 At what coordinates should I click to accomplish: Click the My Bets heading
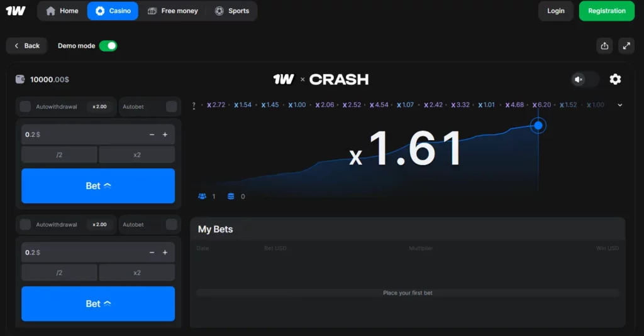pyautogui.click(x=215, y=229)
